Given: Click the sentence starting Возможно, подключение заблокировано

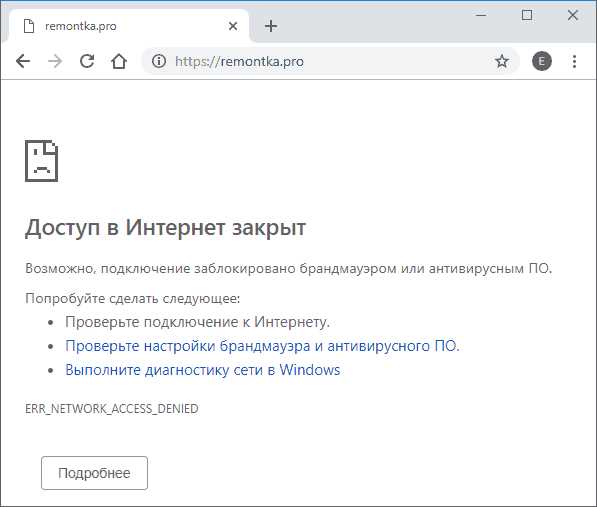Looking at the screenshot, I should click(x=289, y=268).
